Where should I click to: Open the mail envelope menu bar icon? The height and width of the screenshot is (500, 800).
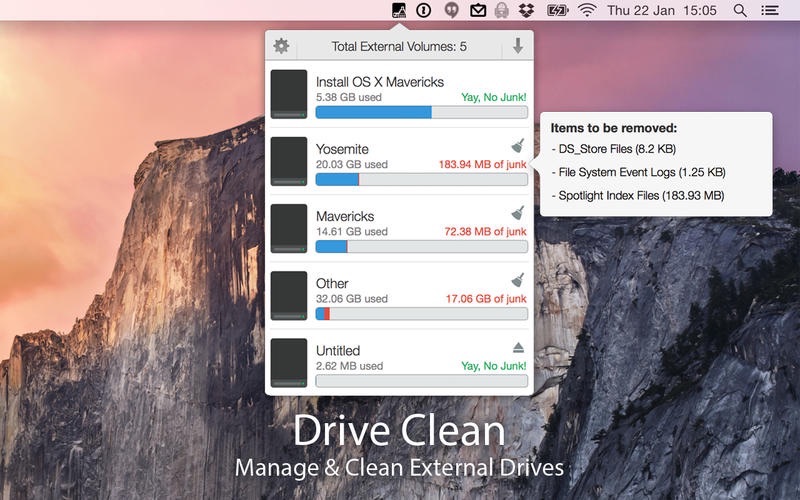(478, 10)
